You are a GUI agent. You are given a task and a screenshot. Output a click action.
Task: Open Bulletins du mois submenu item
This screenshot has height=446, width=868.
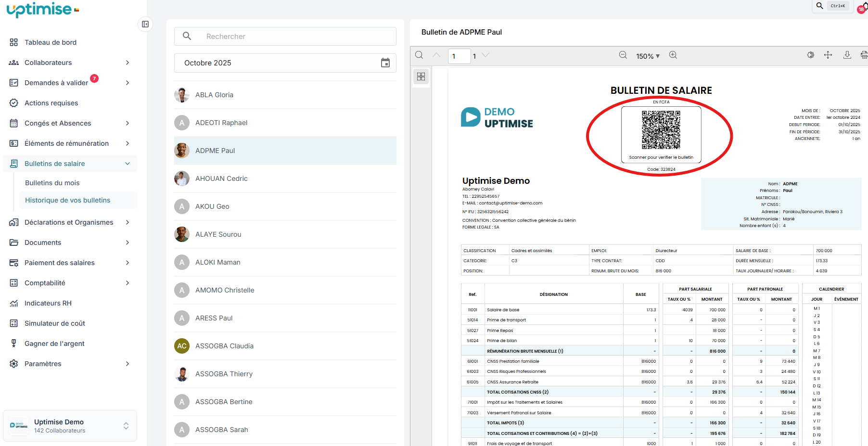point(52,183)
